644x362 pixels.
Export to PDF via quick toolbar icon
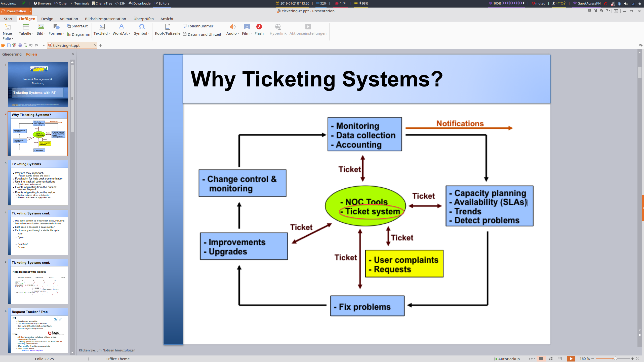tap(14, 45)
